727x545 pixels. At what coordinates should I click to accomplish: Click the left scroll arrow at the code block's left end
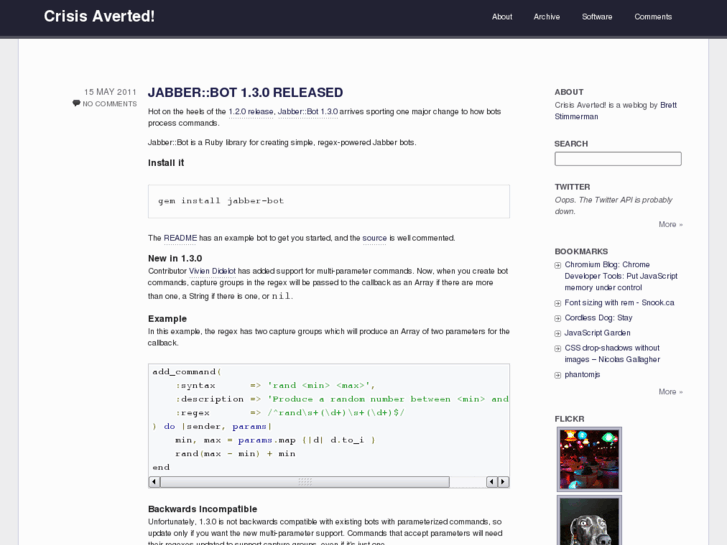[x=154, y=482]
